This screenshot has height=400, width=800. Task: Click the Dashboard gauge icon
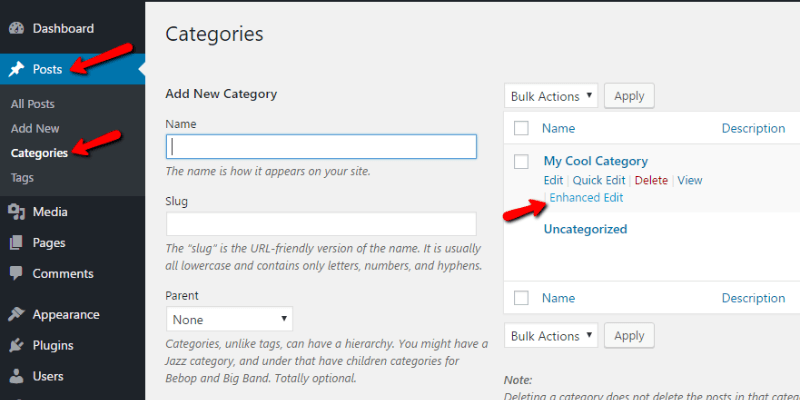(x=16, y=28)
